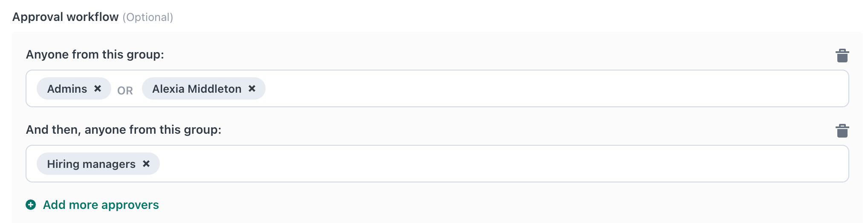Focus the second approver group input field
Image resolution: width=868 pixels, height=223 pixels.
click(437, 164)
